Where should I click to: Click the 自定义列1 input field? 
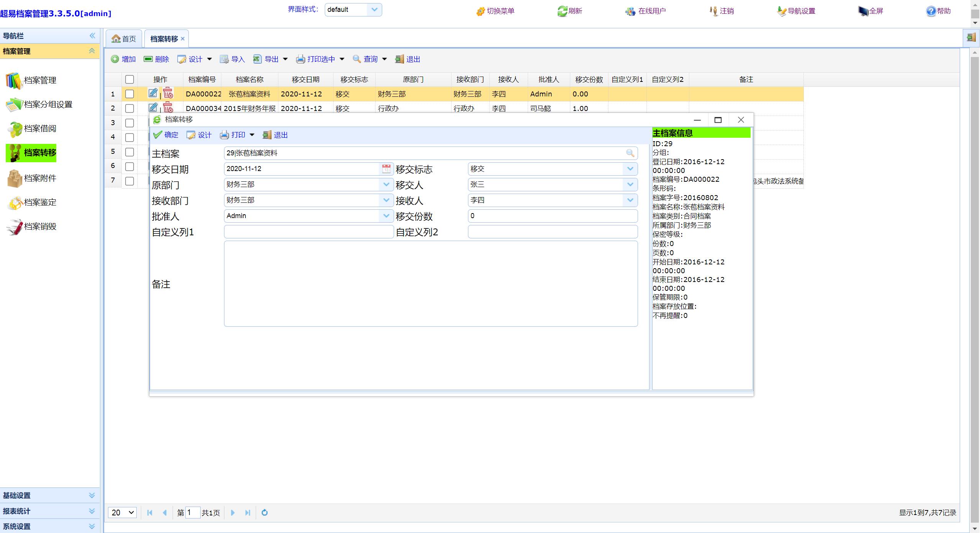pos(309,231)
